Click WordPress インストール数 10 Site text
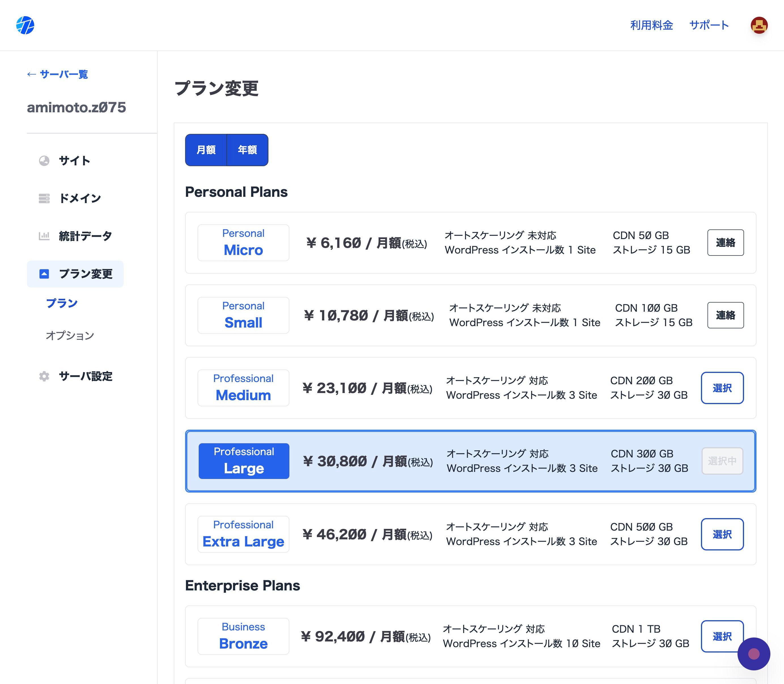Screen dimensions: 784x684 click(522, 643)
